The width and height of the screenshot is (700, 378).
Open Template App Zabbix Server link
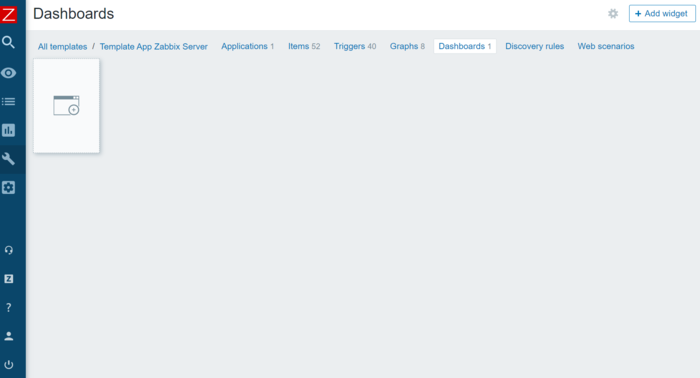(154, 46)
